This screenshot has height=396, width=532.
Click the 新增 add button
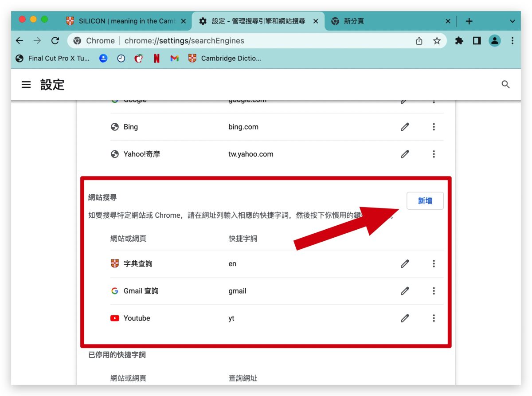425,201
